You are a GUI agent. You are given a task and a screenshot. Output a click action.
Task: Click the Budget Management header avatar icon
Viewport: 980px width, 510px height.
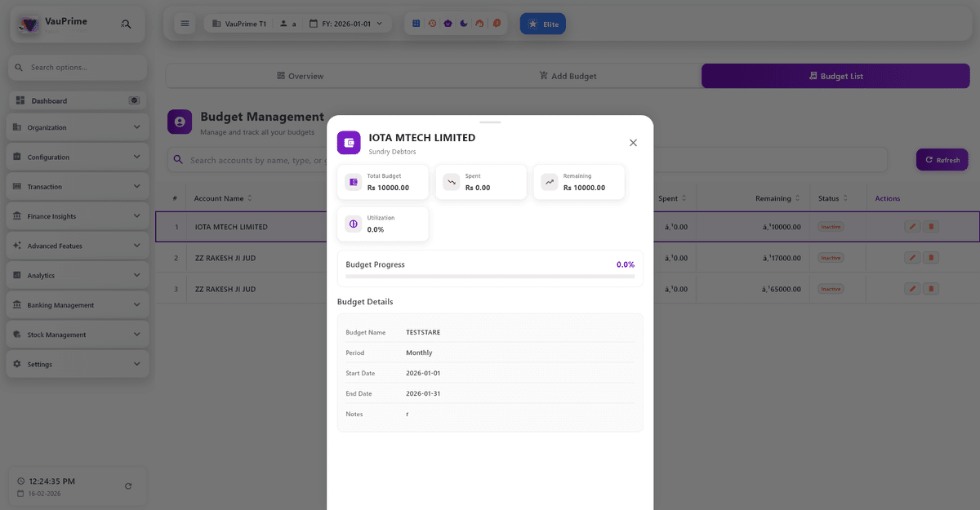tap(180, 122)
